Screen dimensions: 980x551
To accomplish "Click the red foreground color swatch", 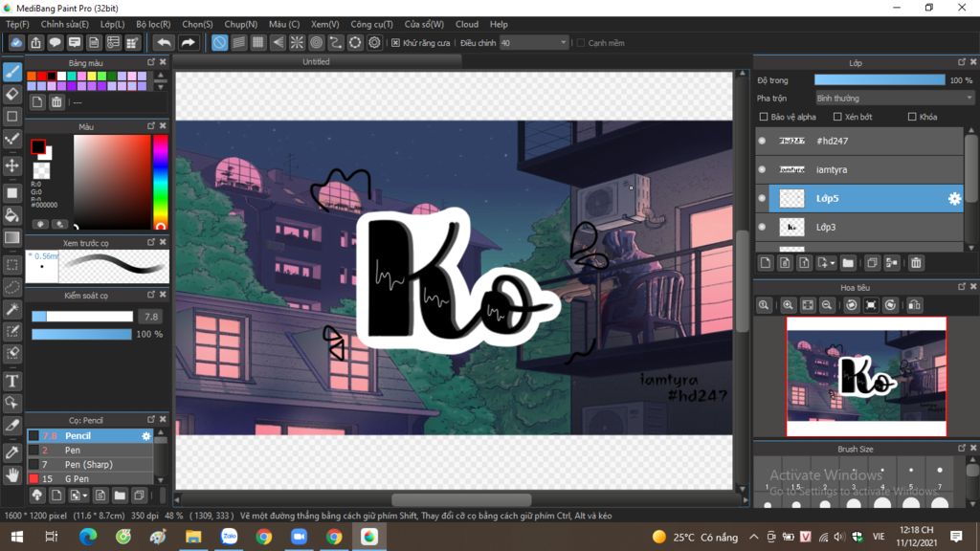I will 38,146.
